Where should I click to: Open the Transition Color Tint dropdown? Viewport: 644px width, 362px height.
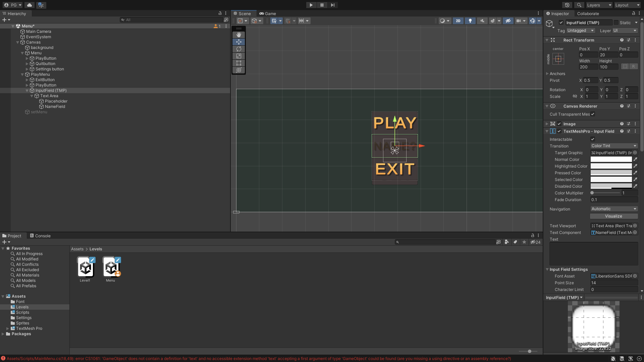(614, 146)
